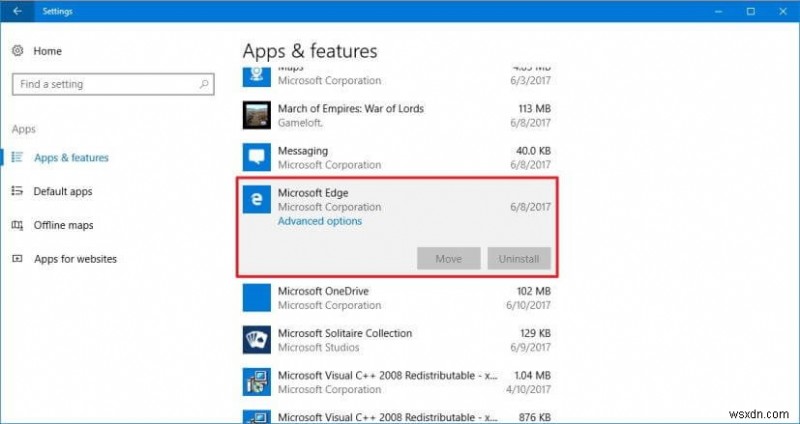Screen dimensions: 800x424
Task: Click the Move button for Edge
Action: click(448, 259)
